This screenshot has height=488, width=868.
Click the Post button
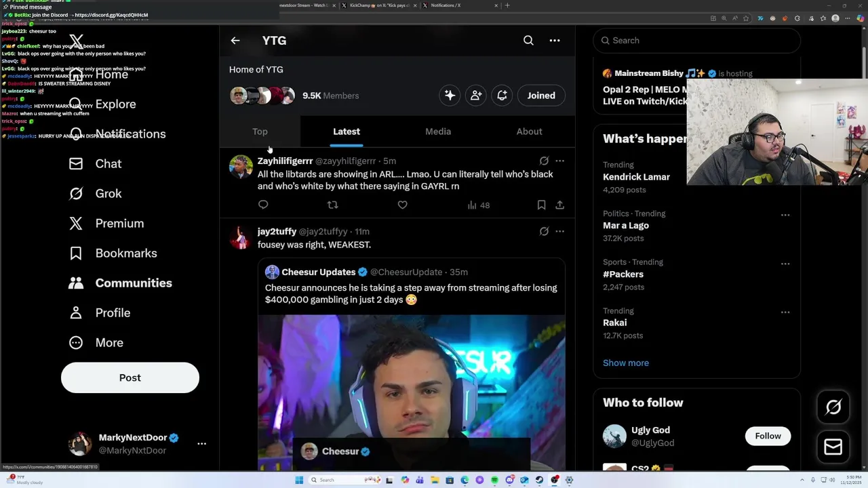pos(130,378)
